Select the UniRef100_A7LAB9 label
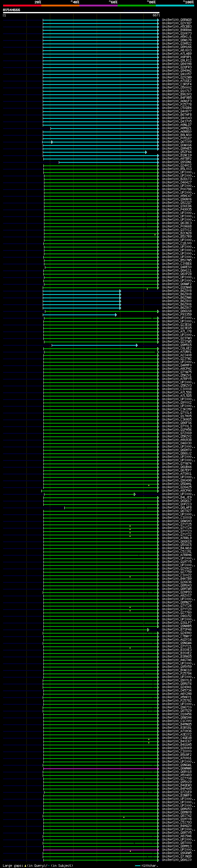The image size is (197, 868). (177, 54)
